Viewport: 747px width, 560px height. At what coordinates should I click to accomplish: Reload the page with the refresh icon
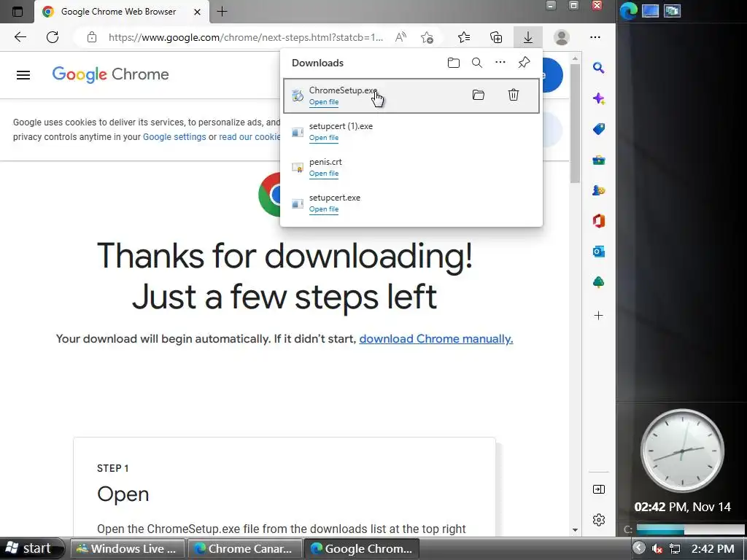[x=53, y=37]
